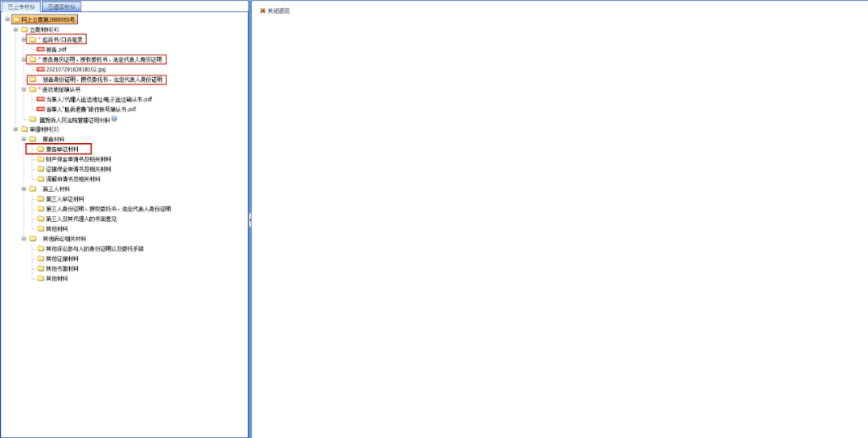The image size is (868, 438).
Task: Click folder icon of 财产保全申请书及相关材料
Action: pyautogui.click(x=40, y=159)
